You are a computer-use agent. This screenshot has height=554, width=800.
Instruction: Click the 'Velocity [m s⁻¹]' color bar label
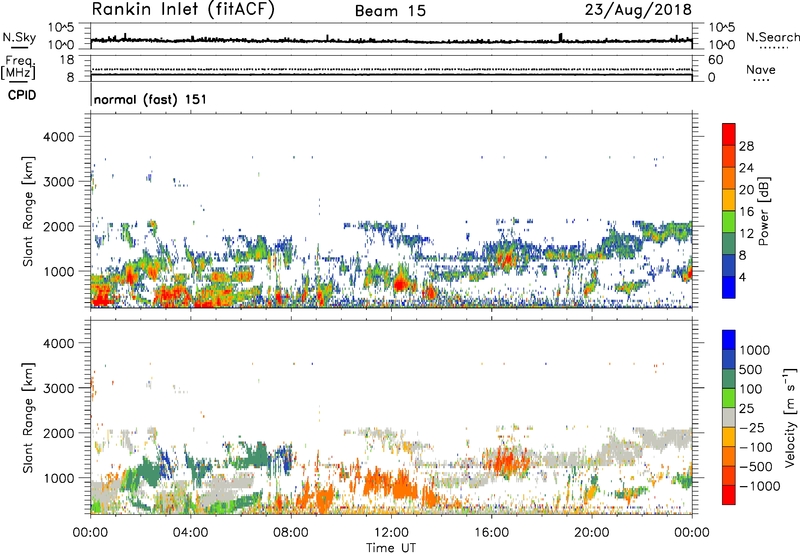(791, 416)
